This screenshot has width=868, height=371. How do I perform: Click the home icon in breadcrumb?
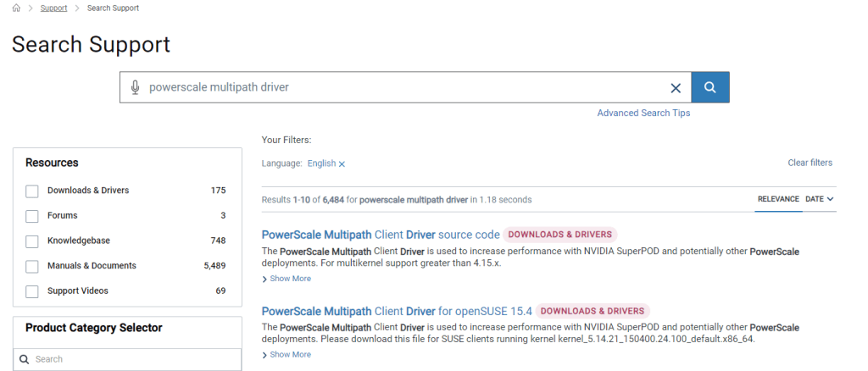[16, 8]
